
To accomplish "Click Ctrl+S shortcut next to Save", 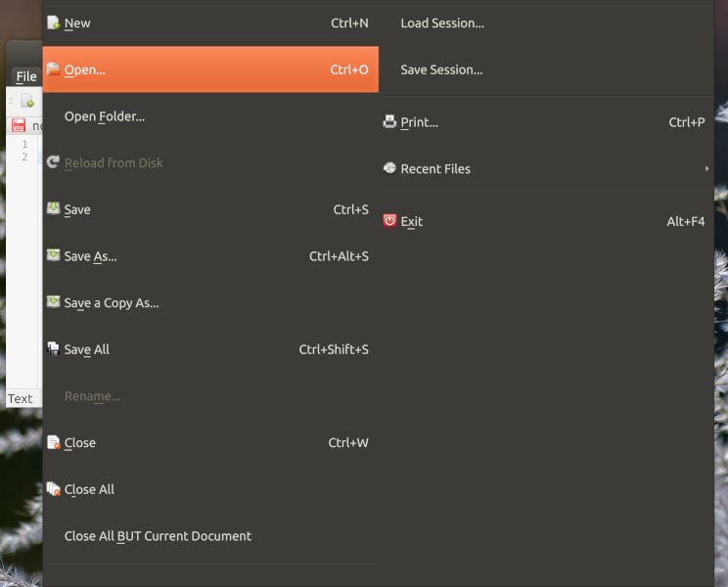I will pos(351,209).
